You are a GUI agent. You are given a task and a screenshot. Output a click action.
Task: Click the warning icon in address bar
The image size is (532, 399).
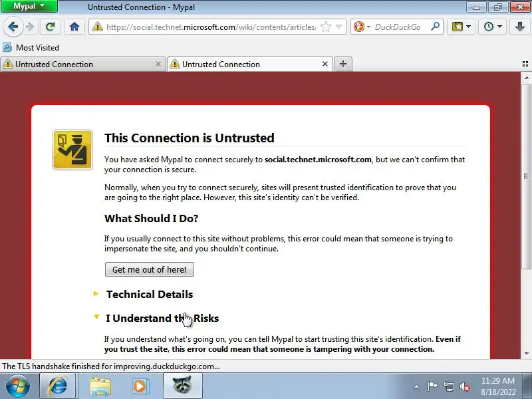tap(97, 27)
